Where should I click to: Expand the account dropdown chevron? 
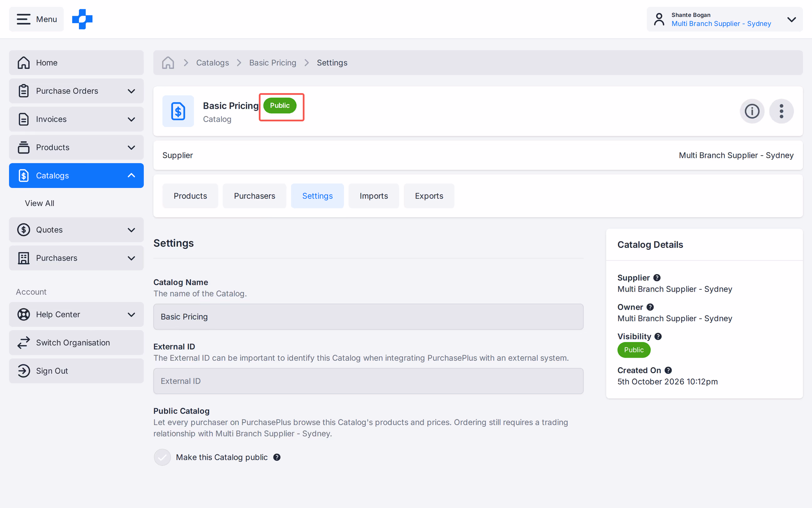click(x=791, y=19)
